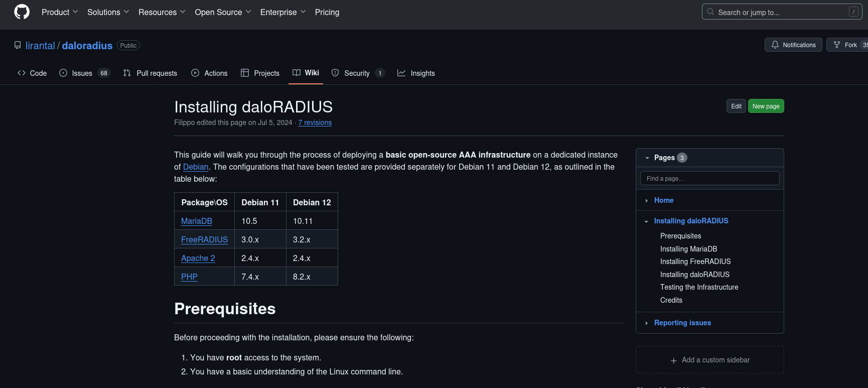This screenshot has height=388, width=868.
Task: Open the Security tab
Action: (358, 73)
